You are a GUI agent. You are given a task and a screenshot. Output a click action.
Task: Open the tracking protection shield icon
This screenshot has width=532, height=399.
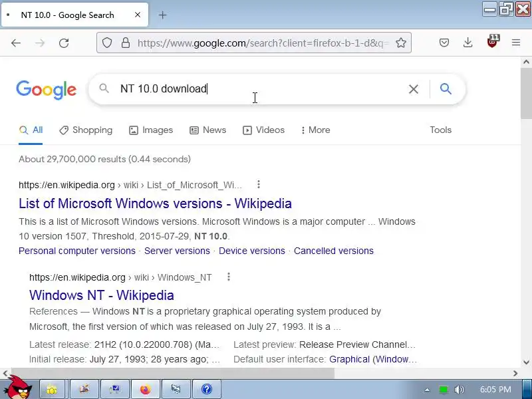pyautogui.click(x=107, y=43)
